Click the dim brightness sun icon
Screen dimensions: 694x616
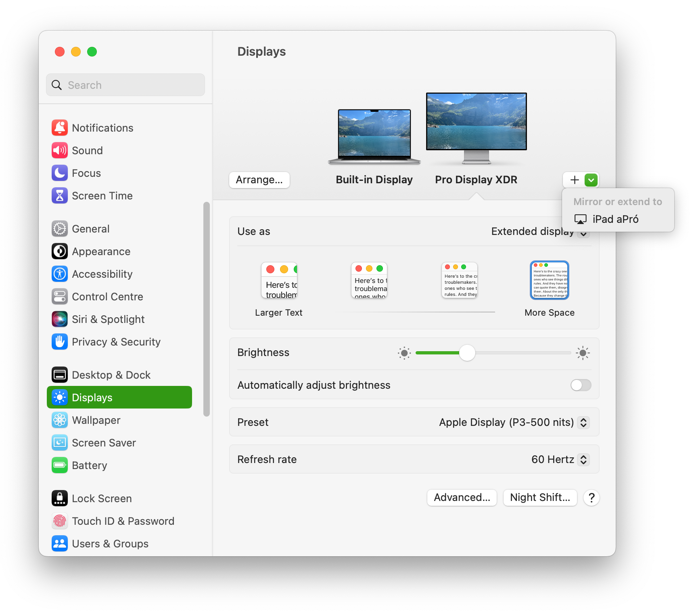[x=404, y=353]
